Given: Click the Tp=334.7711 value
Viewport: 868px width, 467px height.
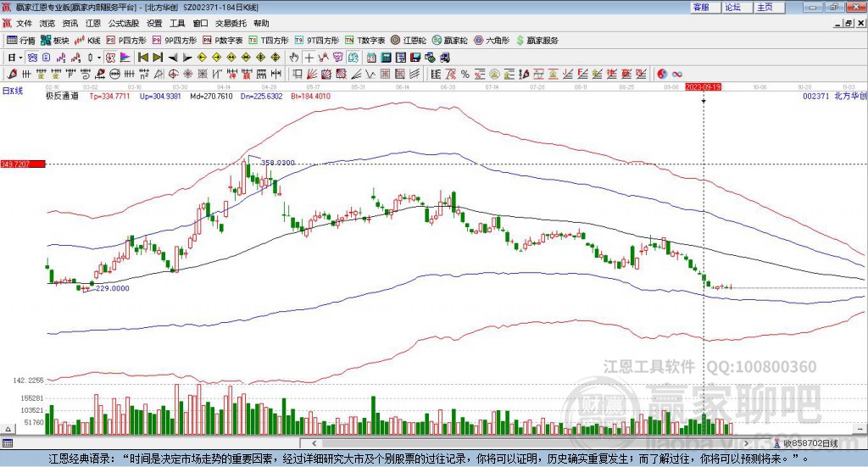Looking at the screenshot, I should (109, 96).
